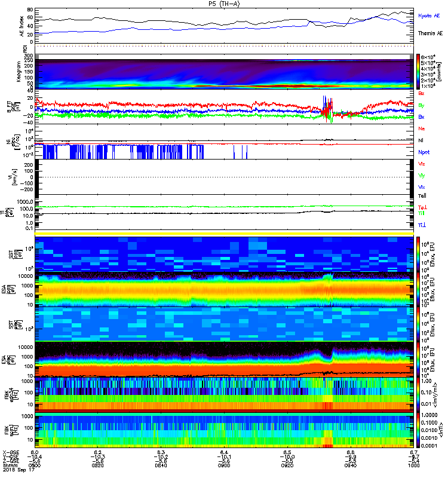Click the red Te perpendicular legend label
The height and width of the screenshot is (478, 448).
[422, 207]
